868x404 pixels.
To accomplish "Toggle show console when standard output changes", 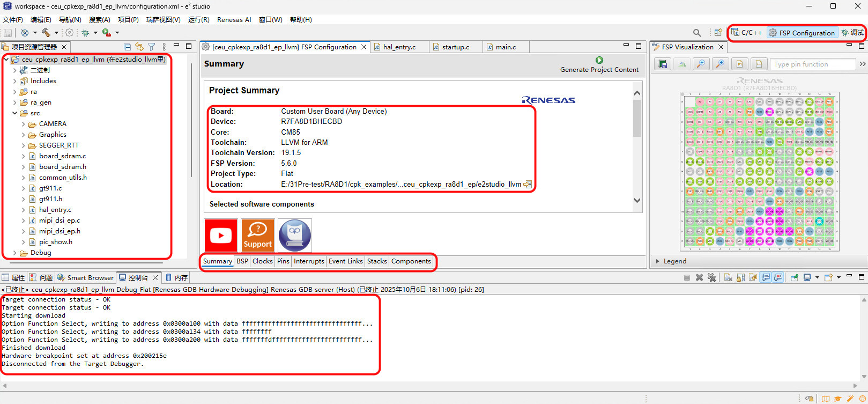I will point(766,277).
